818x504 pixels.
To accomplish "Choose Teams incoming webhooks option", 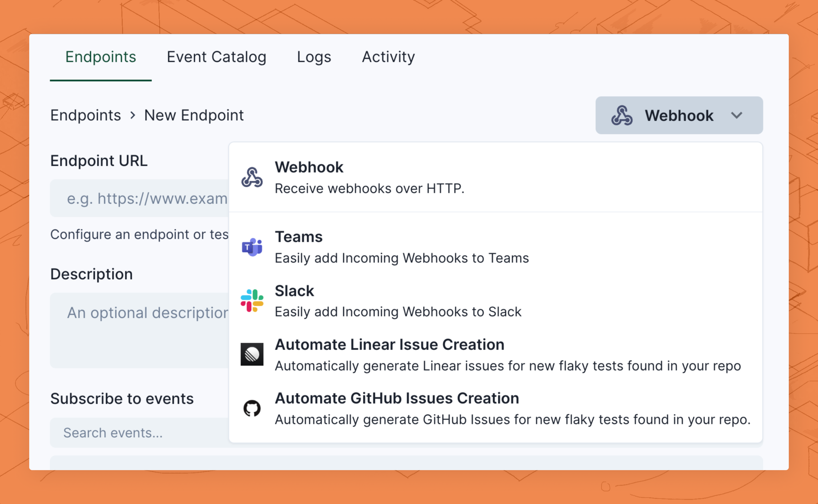I will [x=402, y=247].
